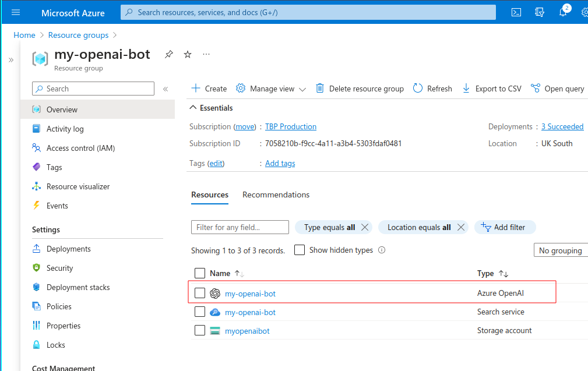Remove the Location equals all filter
Viewport: 588px width, 371px height.
click(x=461, y=227)
